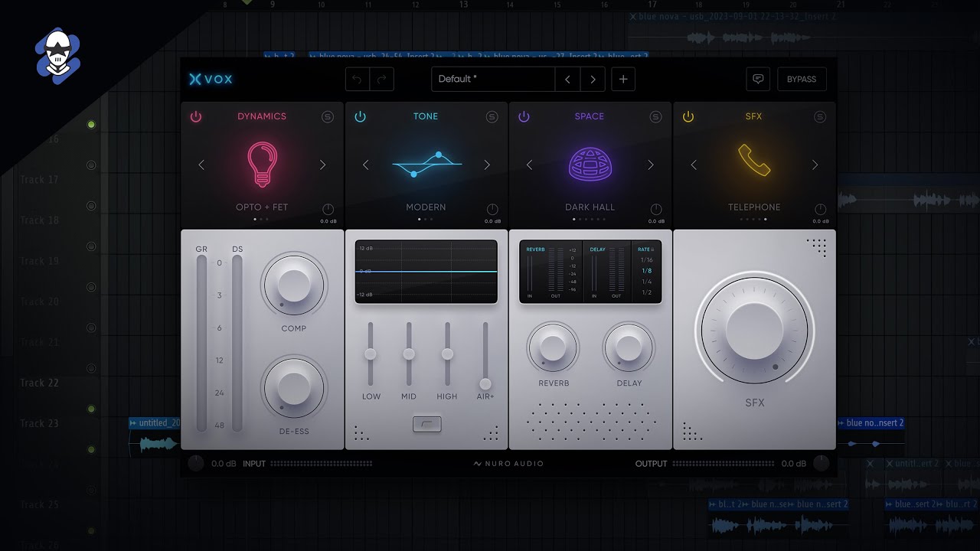Click the Opto + FET light bulb icon

(262, 164)
